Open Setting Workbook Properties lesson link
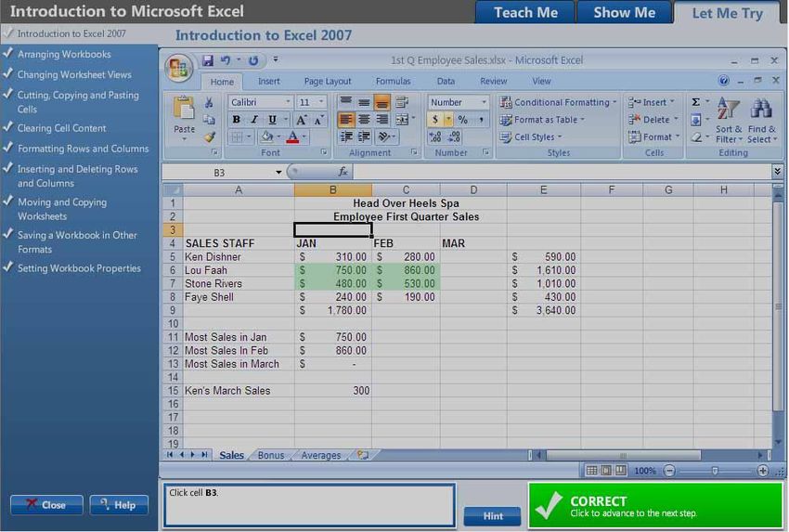 (79, 268)
